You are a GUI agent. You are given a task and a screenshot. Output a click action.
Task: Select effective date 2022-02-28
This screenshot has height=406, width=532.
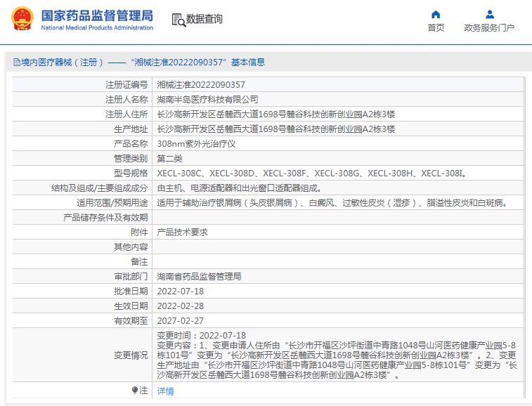tap(181, 306)
